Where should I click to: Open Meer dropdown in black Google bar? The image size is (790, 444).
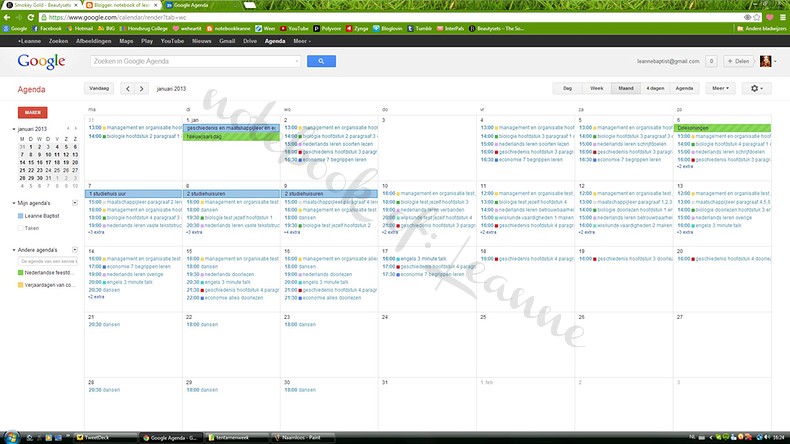pos(302,41)
